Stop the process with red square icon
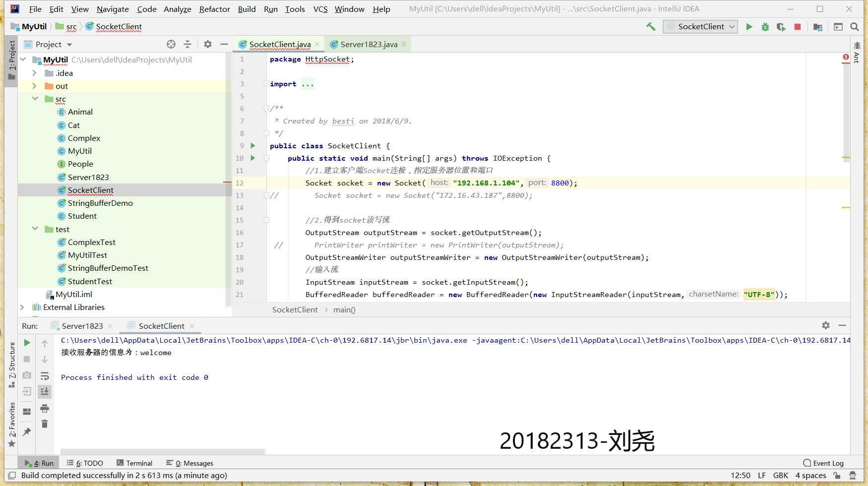868x486 pixels. [x=798, y=27]
